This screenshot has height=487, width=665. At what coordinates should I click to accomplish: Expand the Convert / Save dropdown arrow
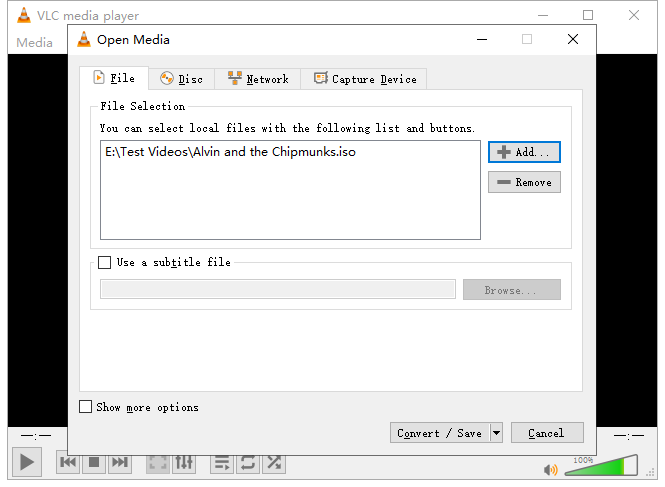(x=496, y=433)
